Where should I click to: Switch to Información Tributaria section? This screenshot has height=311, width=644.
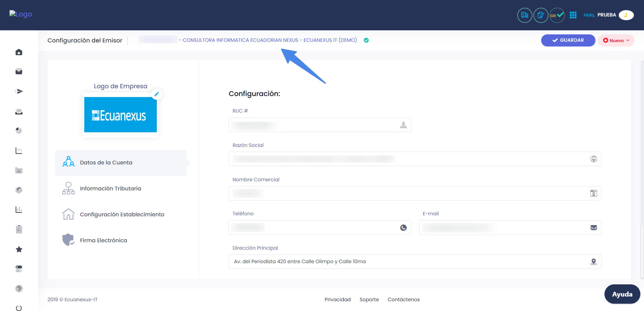click(x=110, y=188)
